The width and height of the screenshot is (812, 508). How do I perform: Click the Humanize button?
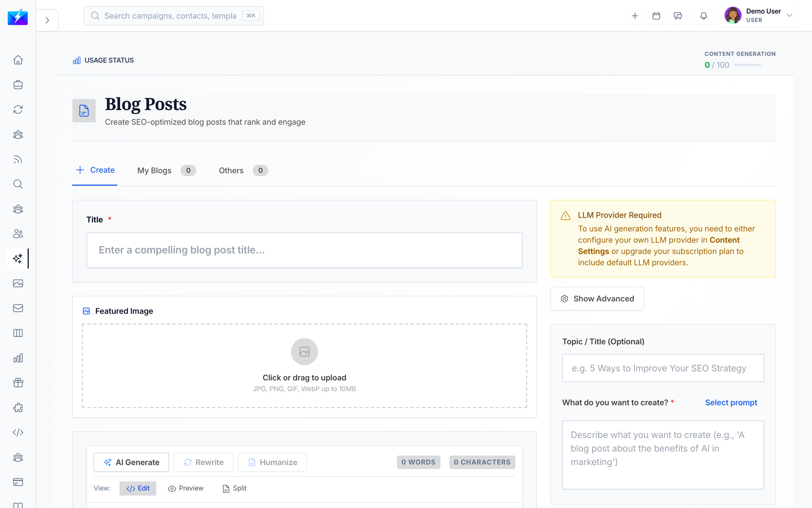[x=272, y=462]
